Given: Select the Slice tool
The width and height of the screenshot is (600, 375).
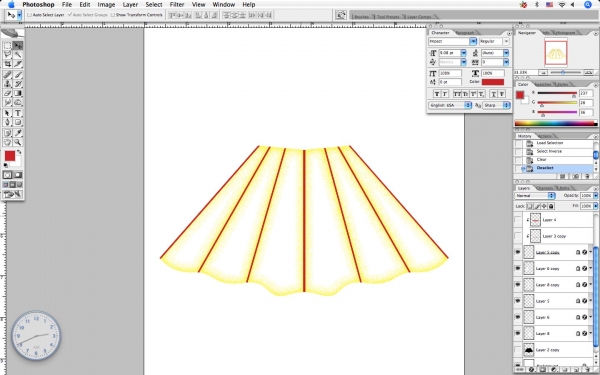Looking at the screenshot, I should point(18,64).
